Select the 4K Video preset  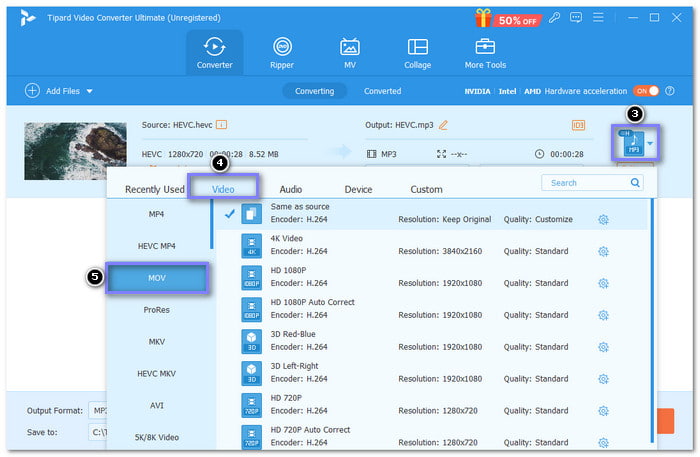432,245
